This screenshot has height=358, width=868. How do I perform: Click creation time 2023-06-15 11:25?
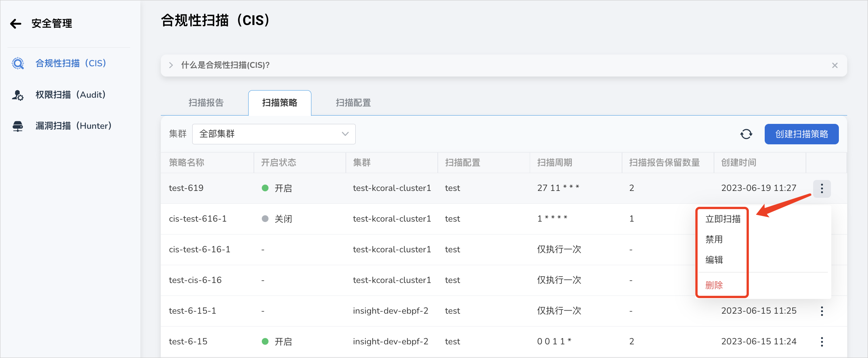tap(759, 311)
